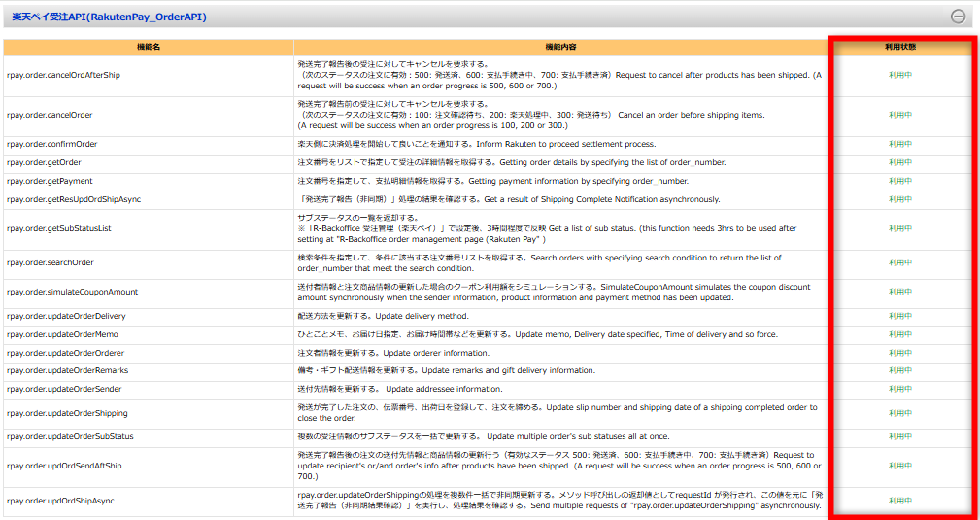Click 利用中 status for updateOrderSubStatus row

click(x=900, y=436)
